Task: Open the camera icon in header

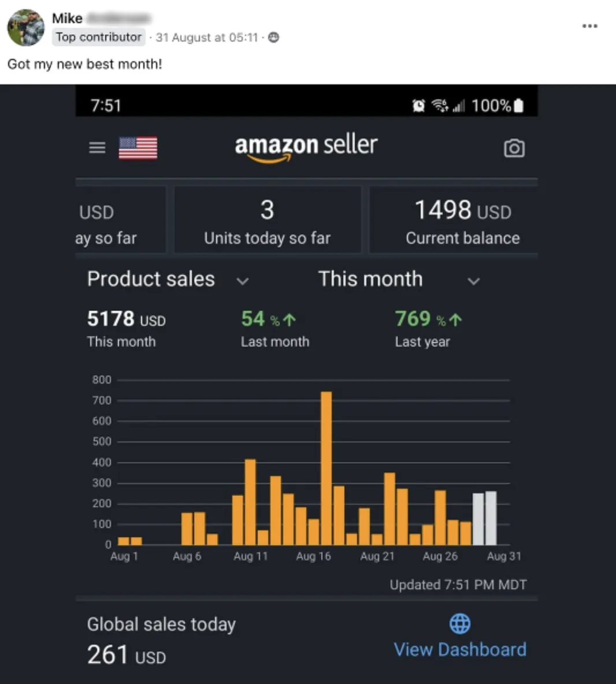Action: (514, 148)
